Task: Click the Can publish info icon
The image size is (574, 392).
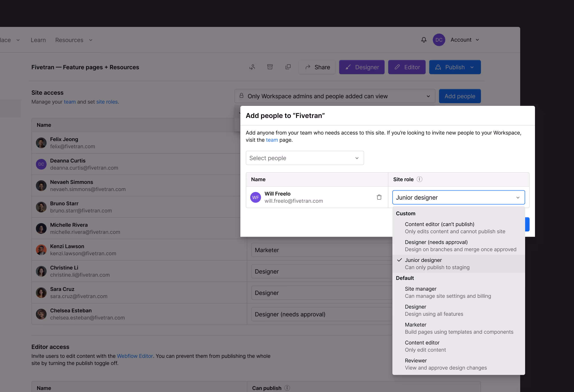Action: (287, 388)
